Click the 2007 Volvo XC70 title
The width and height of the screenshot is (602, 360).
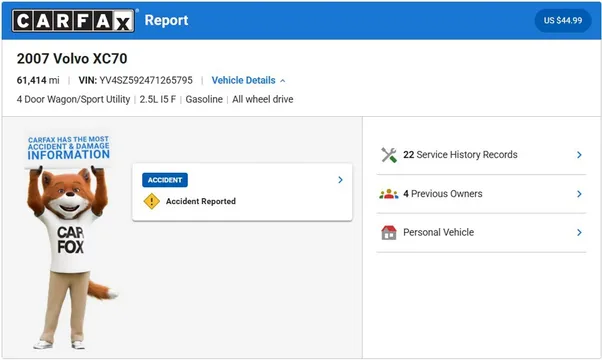coord(72,59)
